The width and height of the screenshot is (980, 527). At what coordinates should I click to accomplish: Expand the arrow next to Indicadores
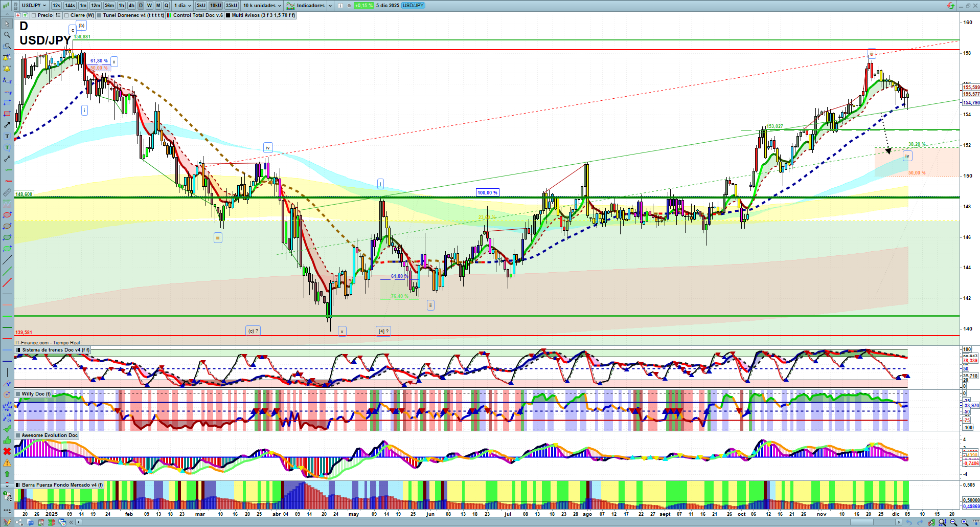pos(330,6)
